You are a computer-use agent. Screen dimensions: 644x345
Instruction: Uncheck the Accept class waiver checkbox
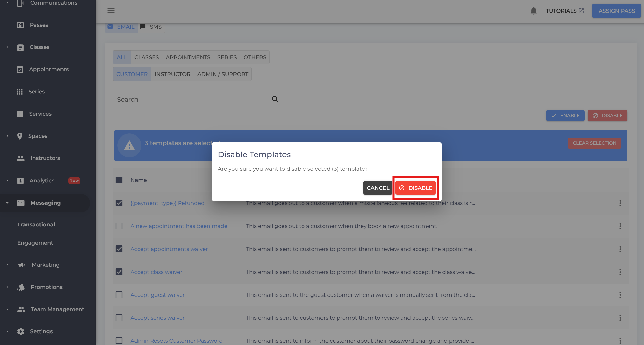[x=119, y=272]
